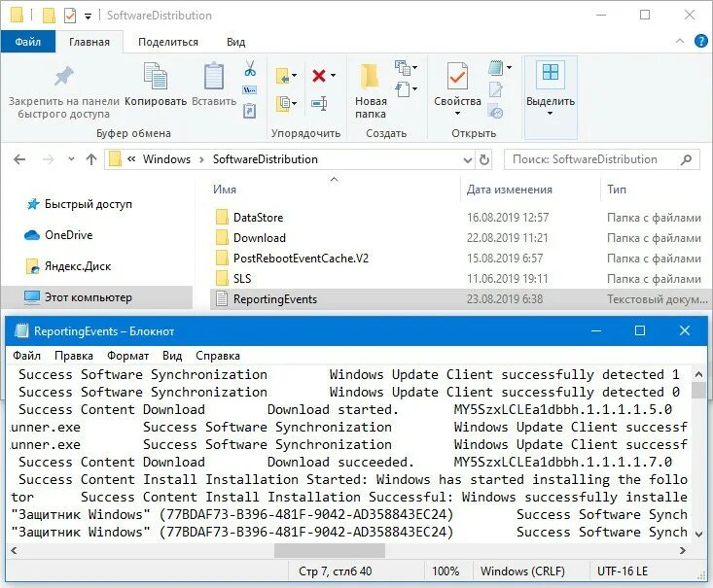
Task: Click Properties icon in quick access toolbar
Action: point(70,16)
